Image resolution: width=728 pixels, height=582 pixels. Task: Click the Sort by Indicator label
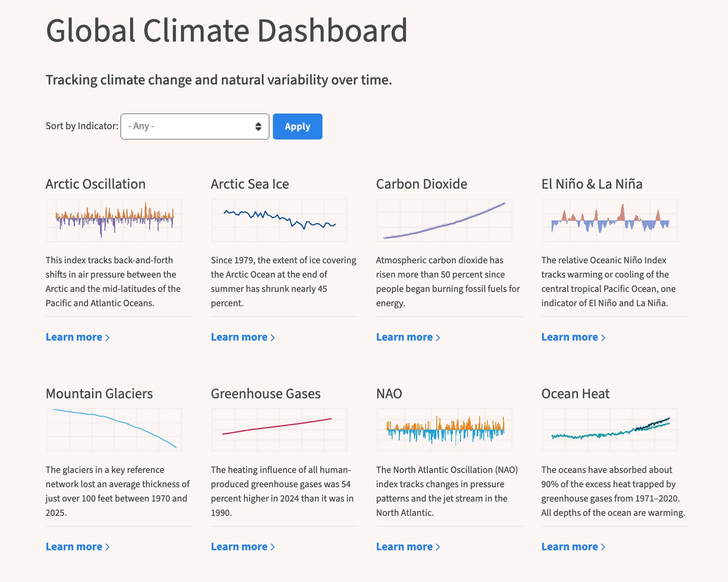[82, 126]
